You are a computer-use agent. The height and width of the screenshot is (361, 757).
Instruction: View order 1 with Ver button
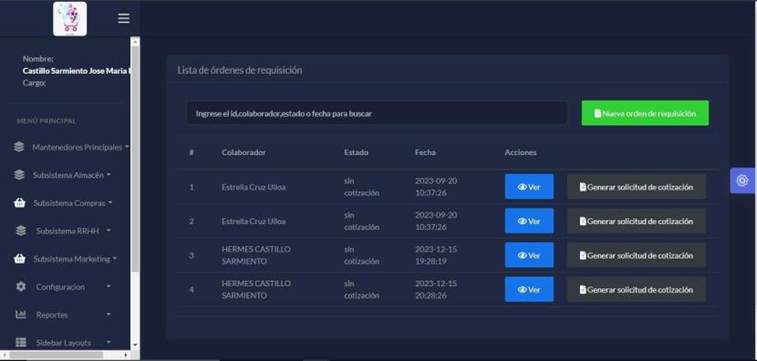529,187
